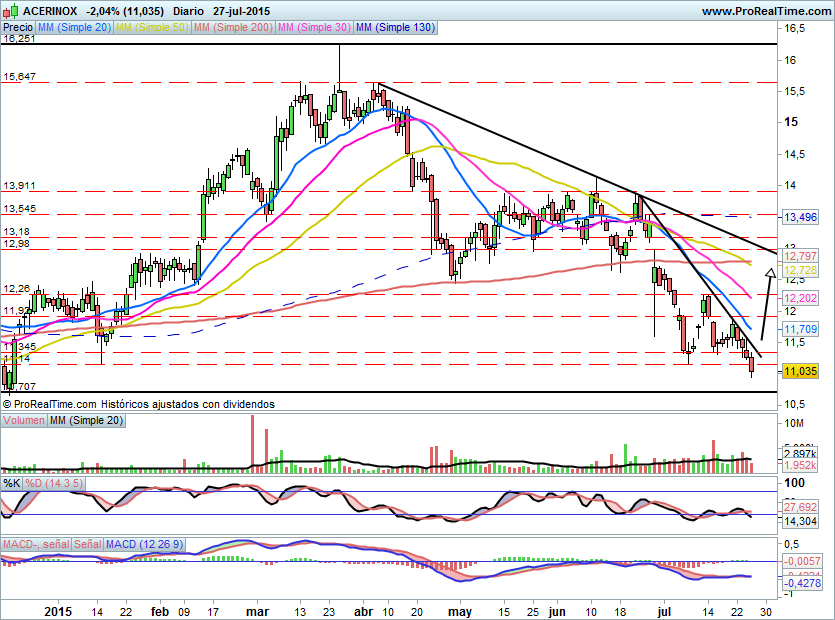
Task: Toggle the MM (Simple 130) dark-blue label
Action: click(396, 27)
